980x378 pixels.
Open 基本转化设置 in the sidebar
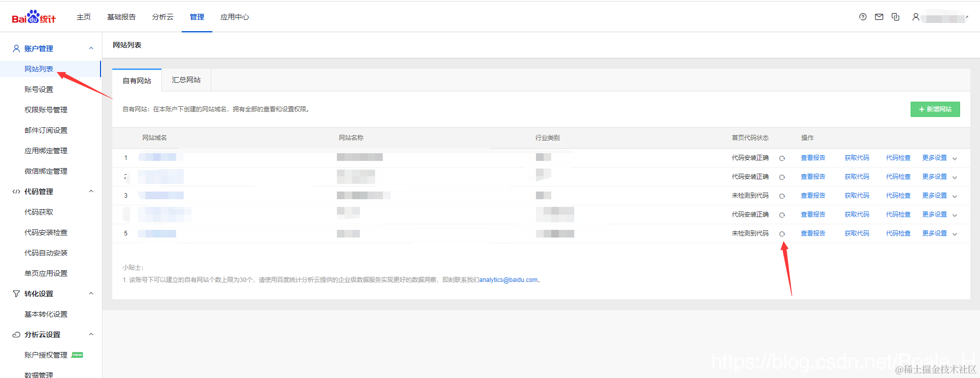click(x=46, y=314)
